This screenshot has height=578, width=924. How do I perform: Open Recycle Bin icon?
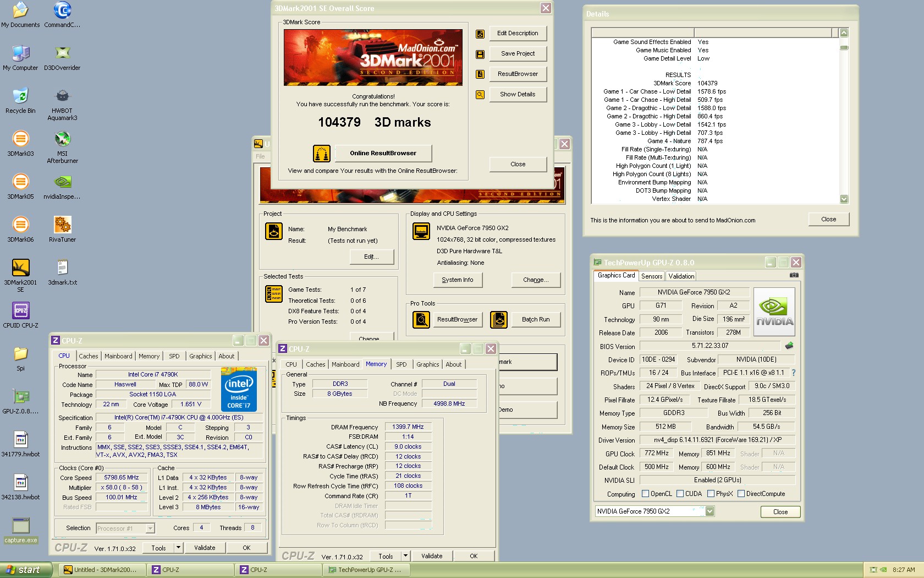(20, 101)
